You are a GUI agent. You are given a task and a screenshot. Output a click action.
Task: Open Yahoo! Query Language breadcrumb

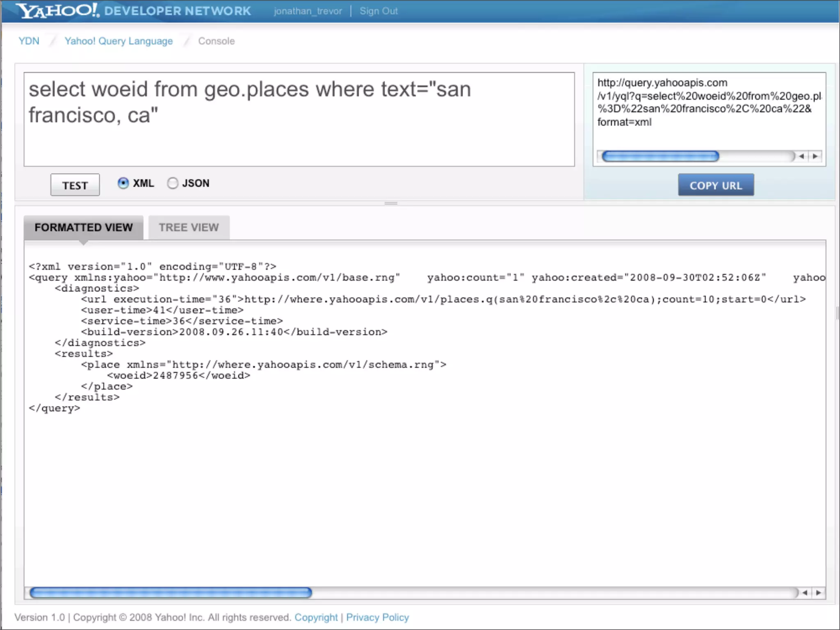tap(119, 41)
